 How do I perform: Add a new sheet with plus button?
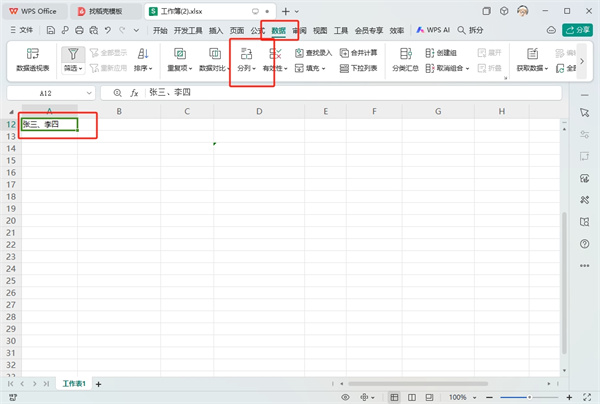pos(98,384)
